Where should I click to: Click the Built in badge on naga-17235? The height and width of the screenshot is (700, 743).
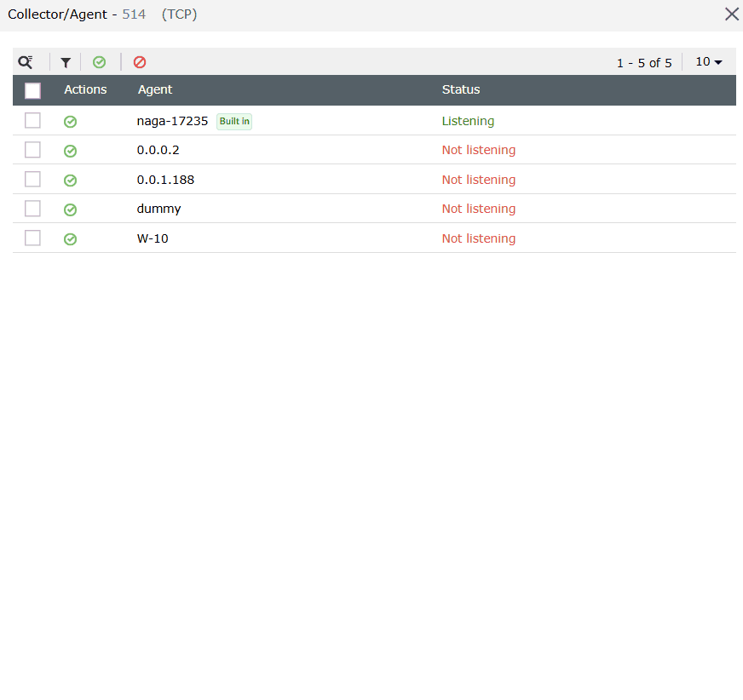pyautogui.click(x=233, y=121)
